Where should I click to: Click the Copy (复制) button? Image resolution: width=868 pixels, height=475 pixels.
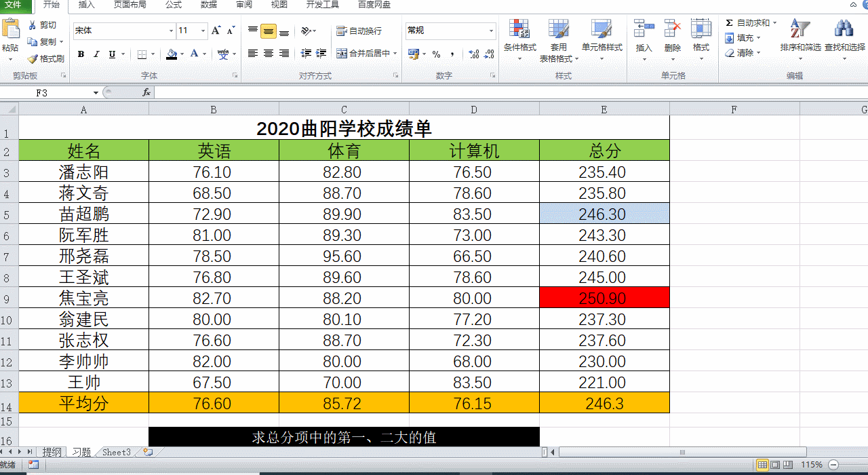tap(45, 41)
